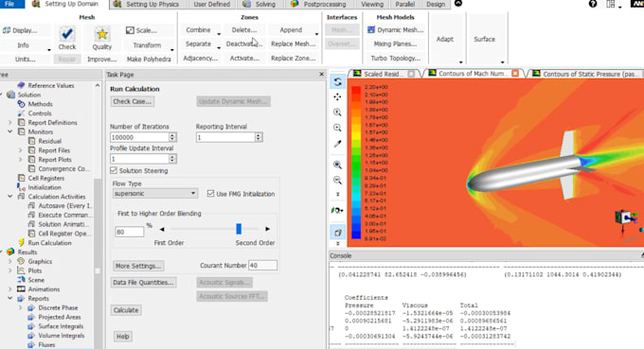
Task: Click the zoom out magnifier icon
Action: [337, 180]
